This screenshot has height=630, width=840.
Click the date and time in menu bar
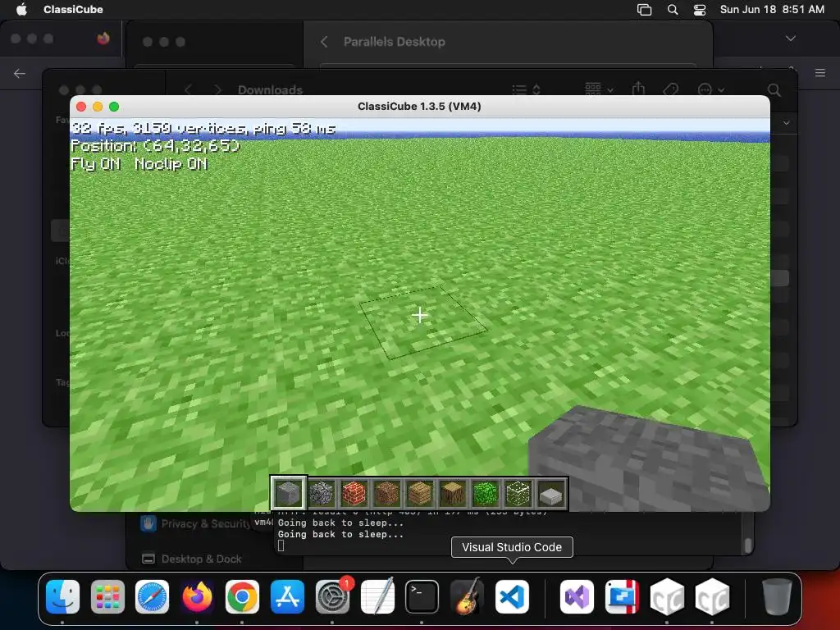click(x=772, y=9)
